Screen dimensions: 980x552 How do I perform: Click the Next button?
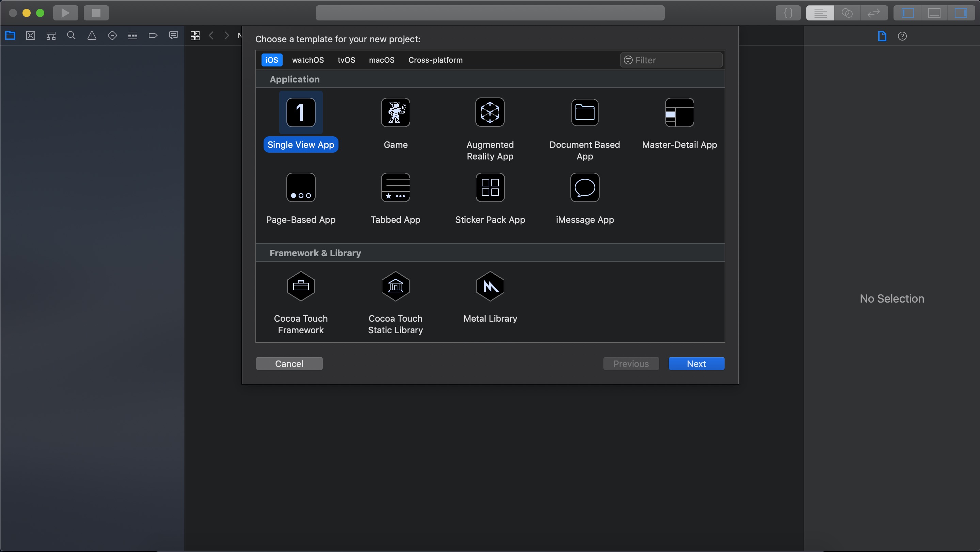[x=696, y=364]
